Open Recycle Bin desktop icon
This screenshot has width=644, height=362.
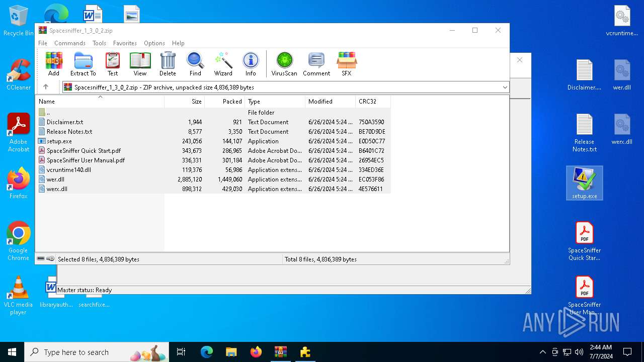point(18,21)
